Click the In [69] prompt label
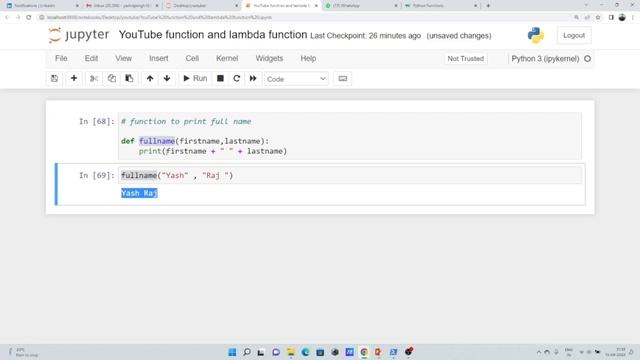This screenshot has height=360, width=640. click(x=97, y=176)
